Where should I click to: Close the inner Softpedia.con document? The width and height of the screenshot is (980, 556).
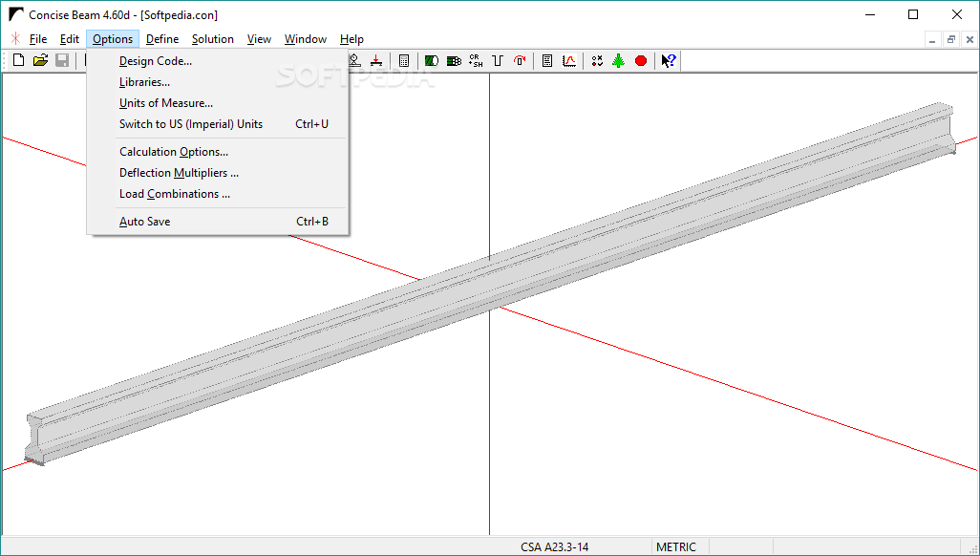pos(970,39)
